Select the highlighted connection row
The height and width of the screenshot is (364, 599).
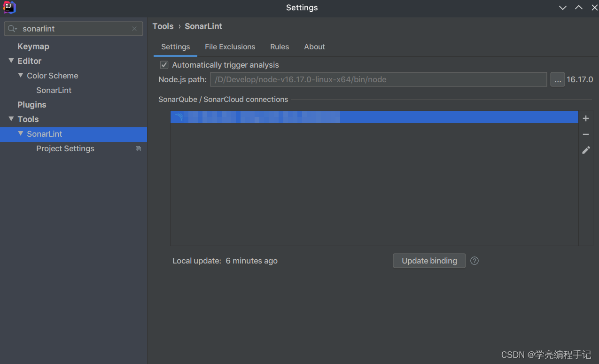[329, 117]
